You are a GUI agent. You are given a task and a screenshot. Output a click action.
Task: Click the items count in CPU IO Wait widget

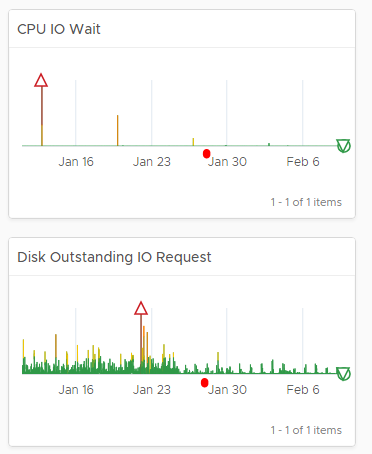[x=306, y=202]
